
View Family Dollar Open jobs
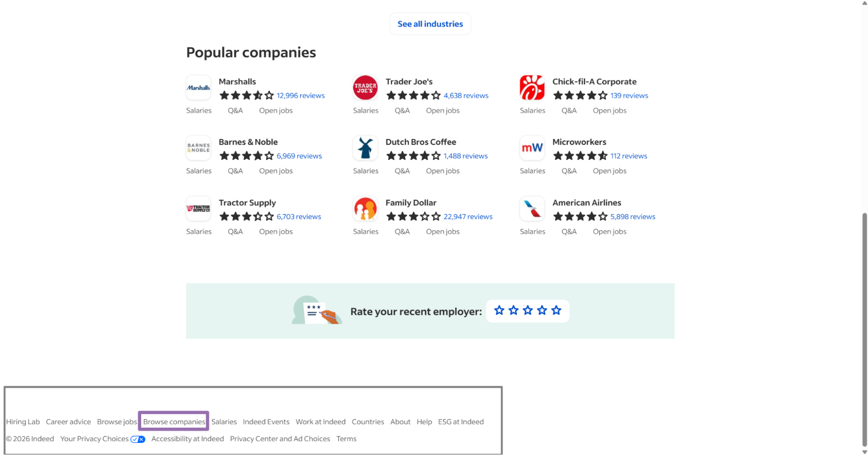(x=442, y=232)
